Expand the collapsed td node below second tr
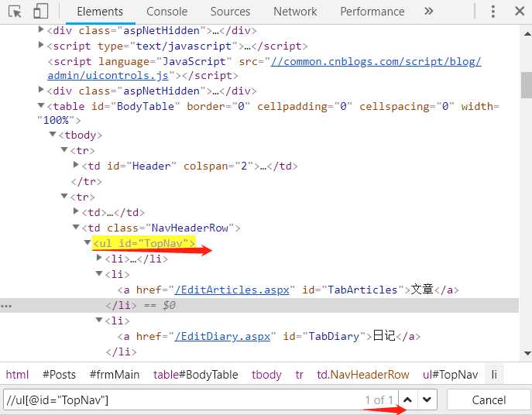This screenshot has height=415, width=532. tap(76, 211)
